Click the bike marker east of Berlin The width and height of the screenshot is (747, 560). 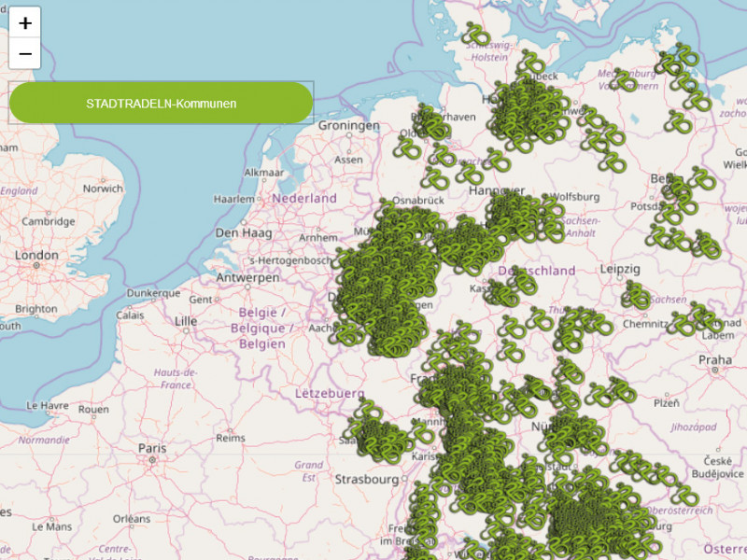[702, 178]
